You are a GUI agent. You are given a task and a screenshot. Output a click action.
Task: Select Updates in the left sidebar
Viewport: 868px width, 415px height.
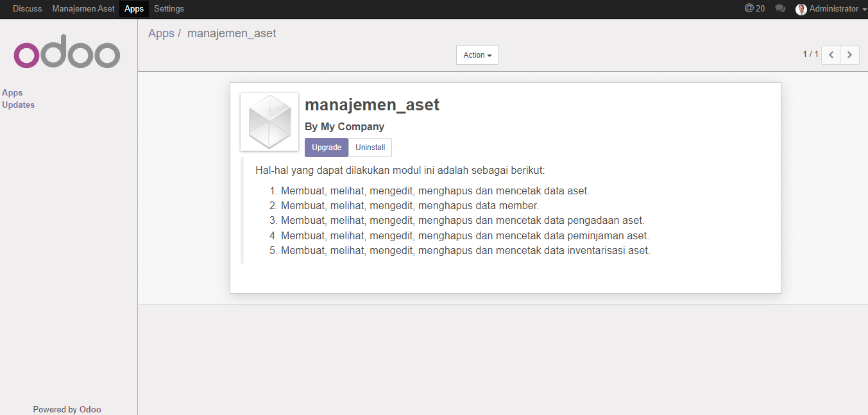point(18,105)
